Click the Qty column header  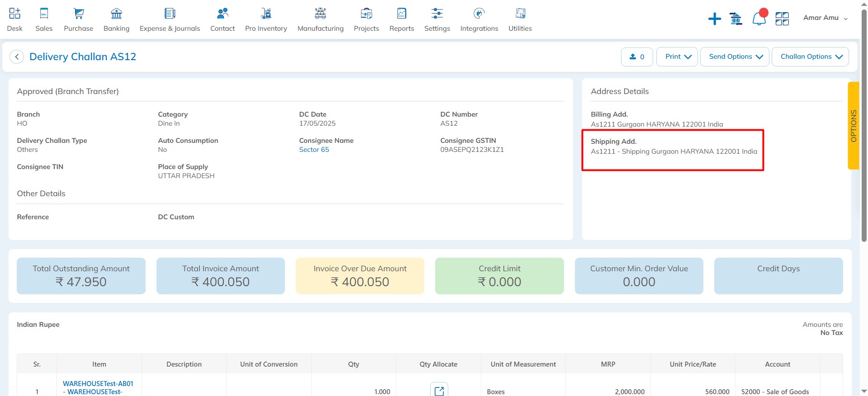(x=354, y=364)
